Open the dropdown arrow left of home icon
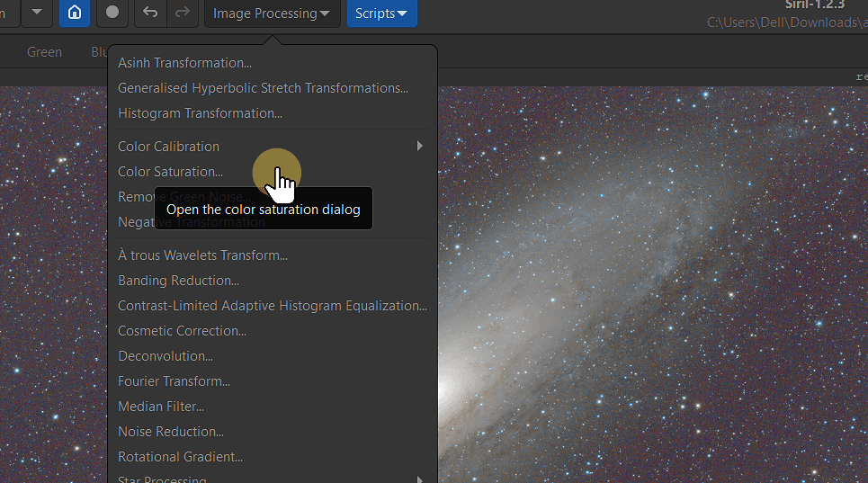 36,13
